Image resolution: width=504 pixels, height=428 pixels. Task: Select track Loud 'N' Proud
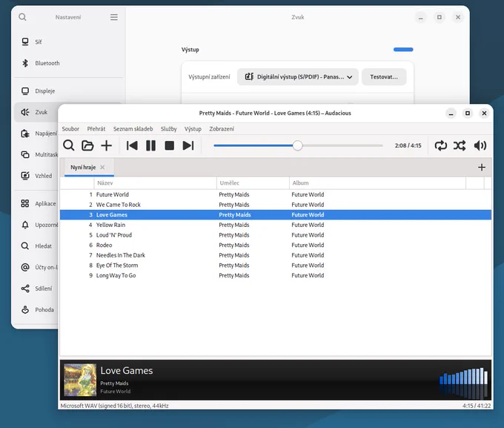[x=276, y=235]
